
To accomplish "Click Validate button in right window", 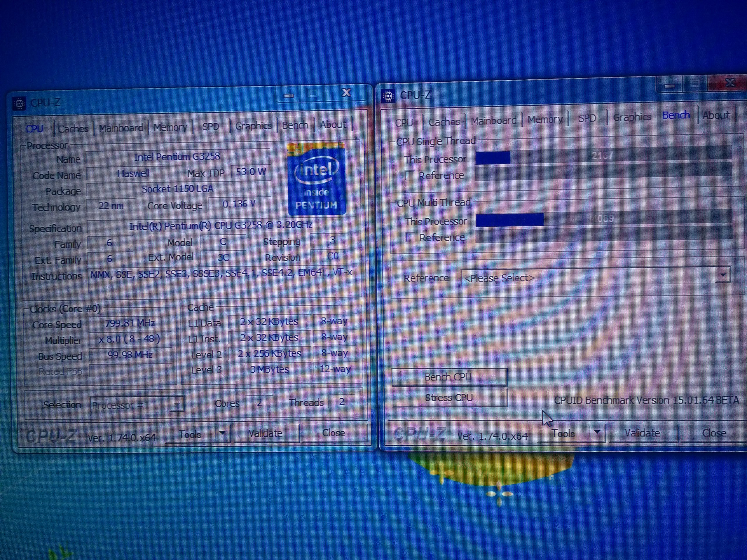I will (642, 433).
